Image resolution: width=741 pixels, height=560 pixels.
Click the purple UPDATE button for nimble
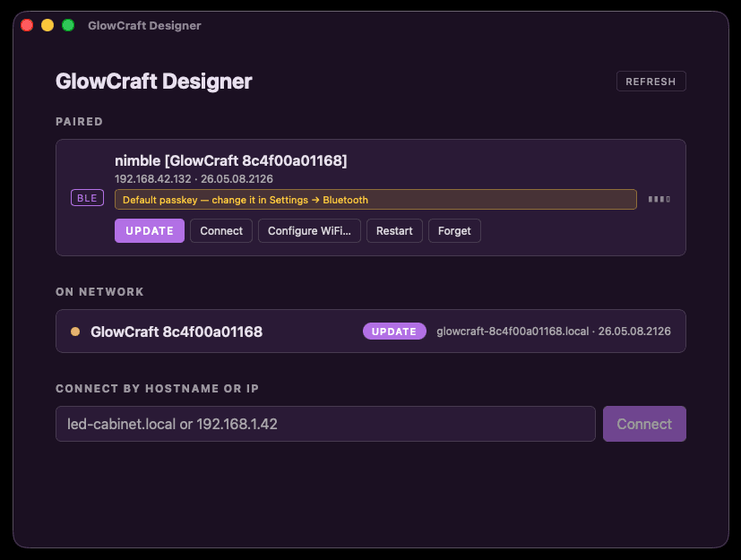pos(150,230)
